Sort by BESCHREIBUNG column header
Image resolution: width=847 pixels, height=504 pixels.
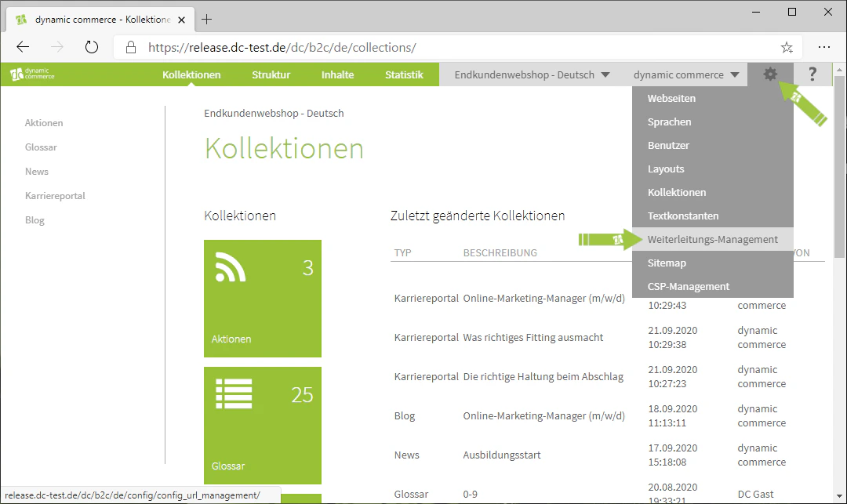[x=500, y=252]
